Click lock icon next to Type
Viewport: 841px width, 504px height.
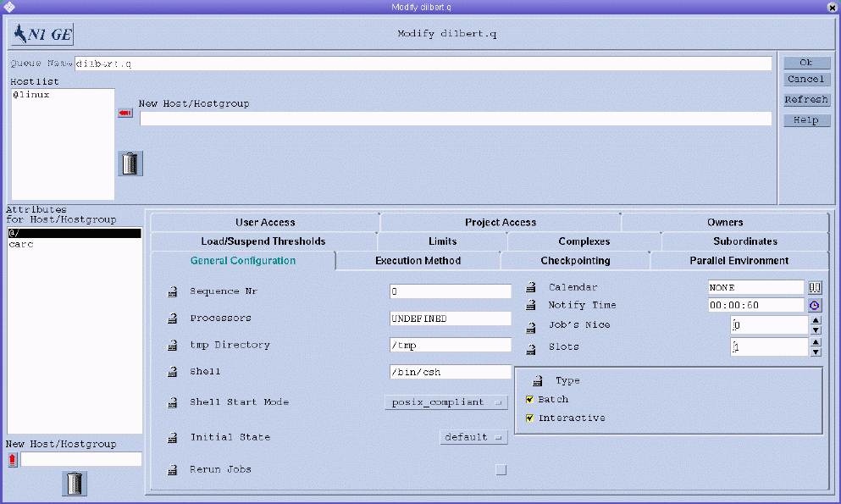pos(537,381)
